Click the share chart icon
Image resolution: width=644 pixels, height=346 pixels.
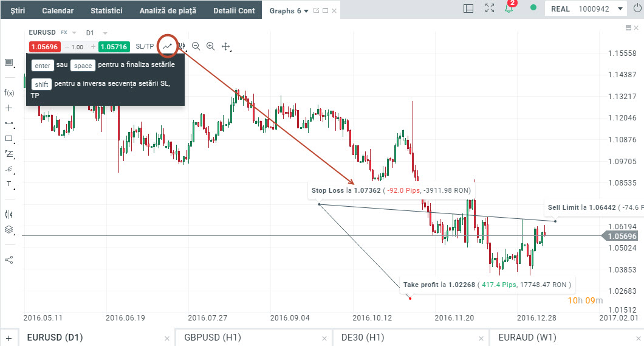coord(9,260)
